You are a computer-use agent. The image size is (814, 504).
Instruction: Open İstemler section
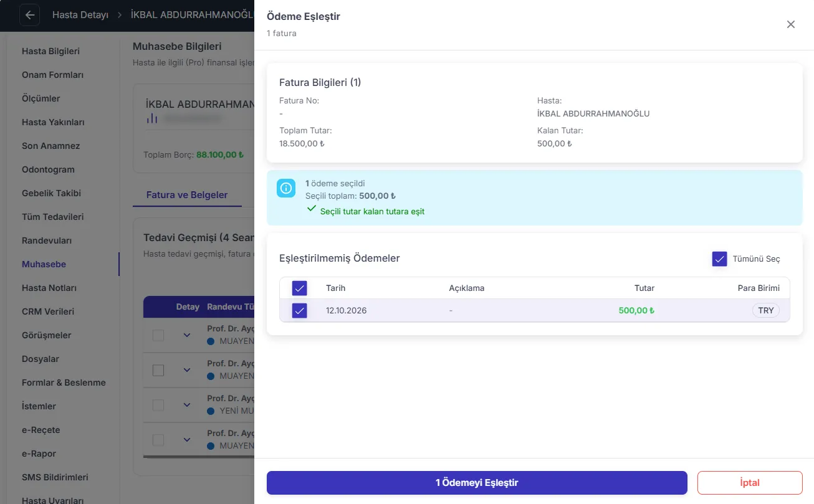click(39, 406)
